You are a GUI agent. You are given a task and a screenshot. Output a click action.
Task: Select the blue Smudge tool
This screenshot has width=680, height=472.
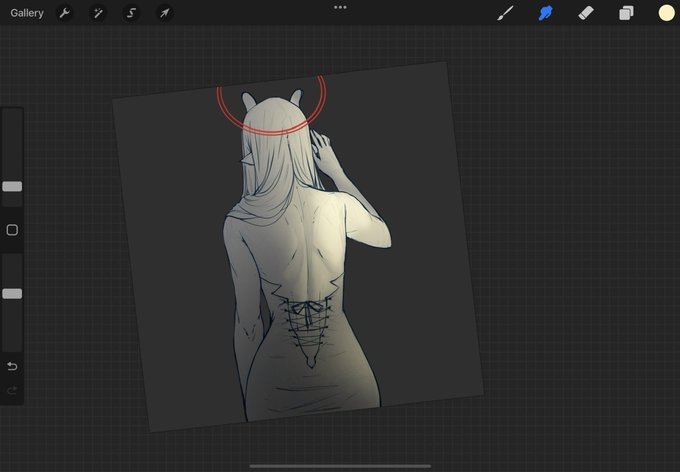546,13
